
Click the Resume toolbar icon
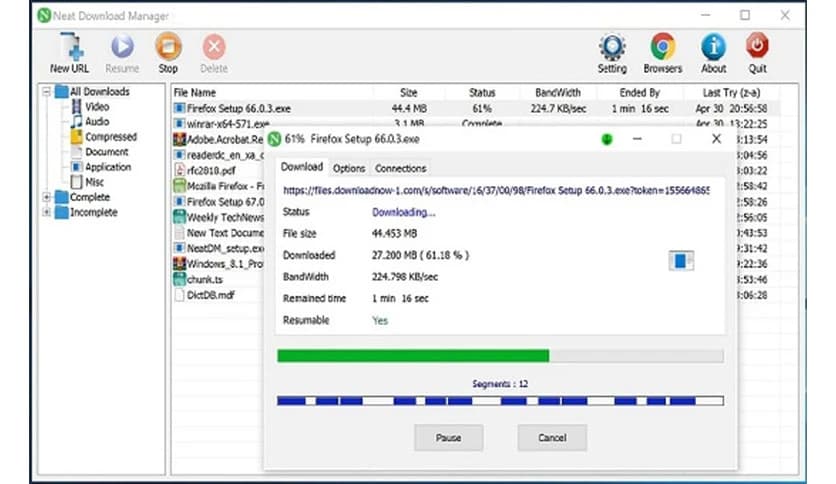[x=122, y=53]
